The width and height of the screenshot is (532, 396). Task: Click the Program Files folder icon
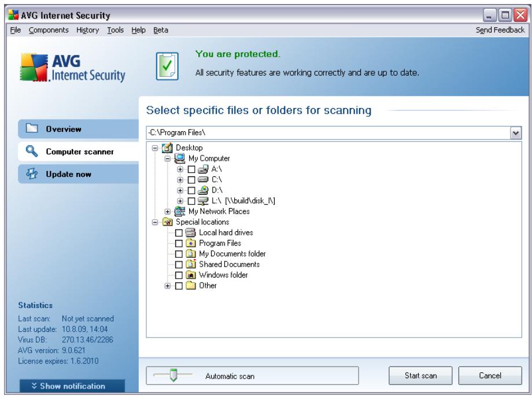(191, 243)
